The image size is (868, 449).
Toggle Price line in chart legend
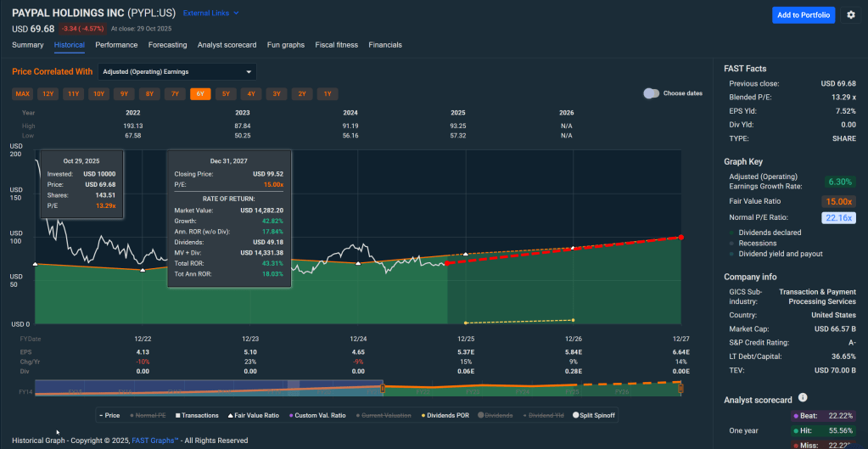click(111, 415)
